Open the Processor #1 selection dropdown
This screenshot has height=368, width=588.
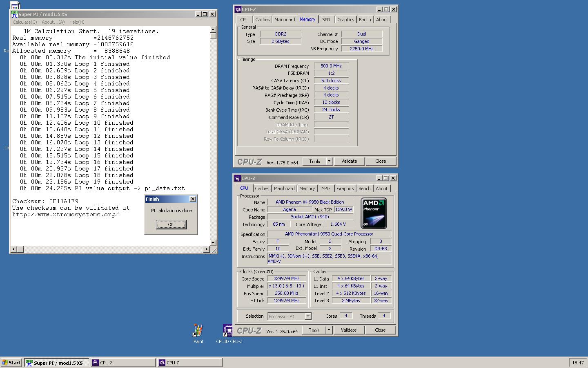pos(290,316)
